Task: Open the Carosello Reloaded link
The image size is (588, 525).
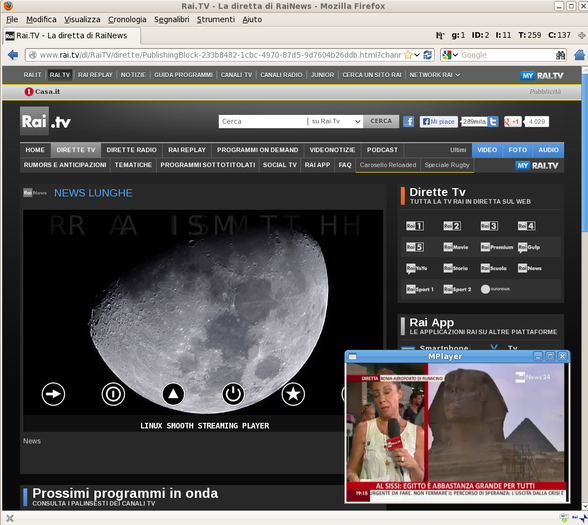Action: pyautogui.click(x=388, y=165)
